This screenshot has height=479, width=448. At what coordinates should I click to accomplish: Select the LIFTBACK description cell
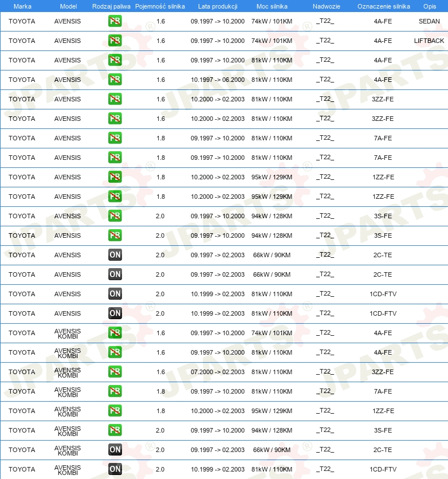pyautogui.click(x=429, y=41)
